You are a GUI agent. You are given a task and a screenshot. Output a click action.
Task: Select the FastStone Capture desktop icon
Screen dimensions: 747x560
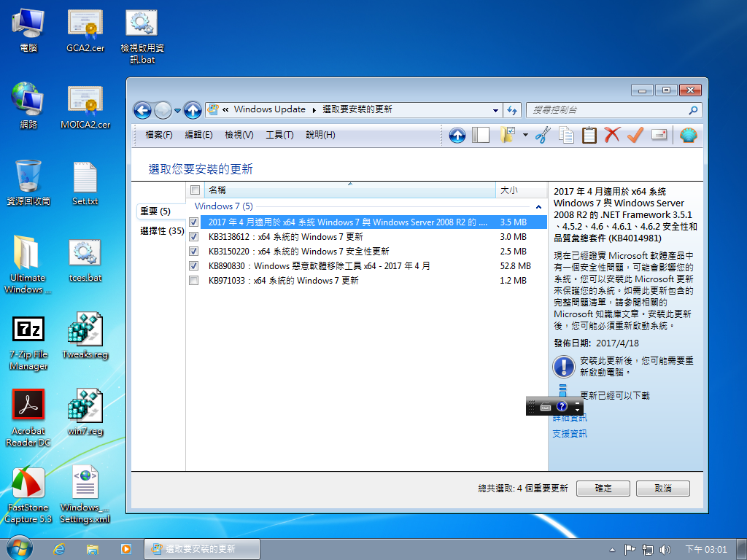click(28, 495)
